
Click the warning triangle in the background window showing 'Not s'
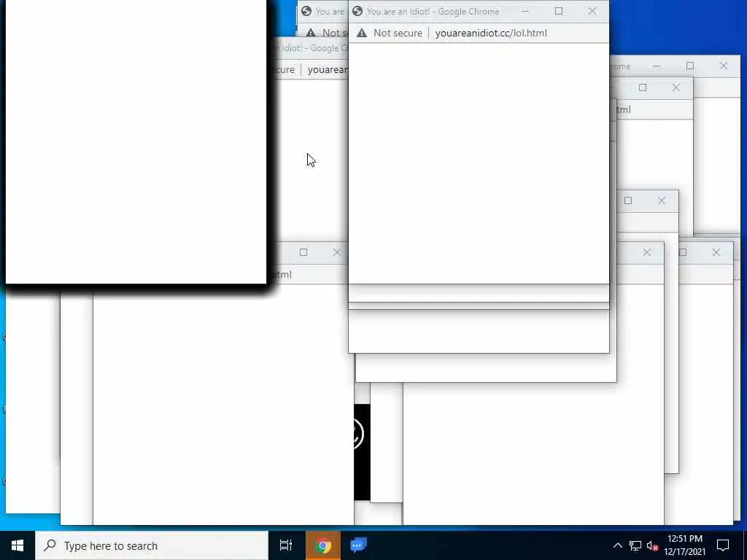click(x=311, y=33)
